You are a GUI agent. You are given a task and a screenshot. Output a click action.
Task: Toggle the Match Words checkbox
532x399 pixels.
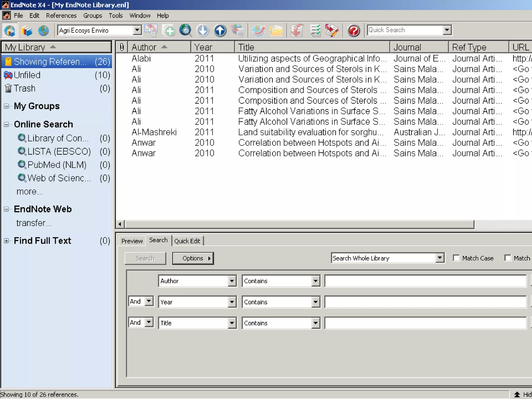click(x=508, y=258)
